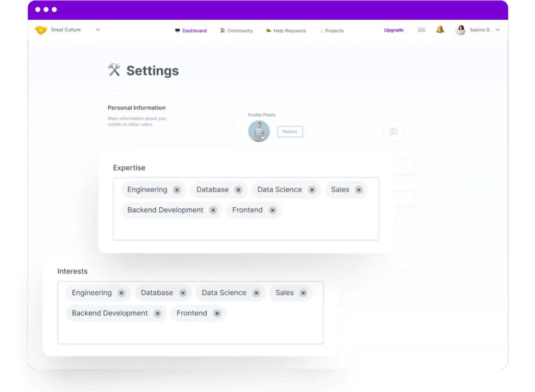The height and width of the screenshot is (392, 535).
Task: Click the camera upload icon
Action: coord(393,131)
